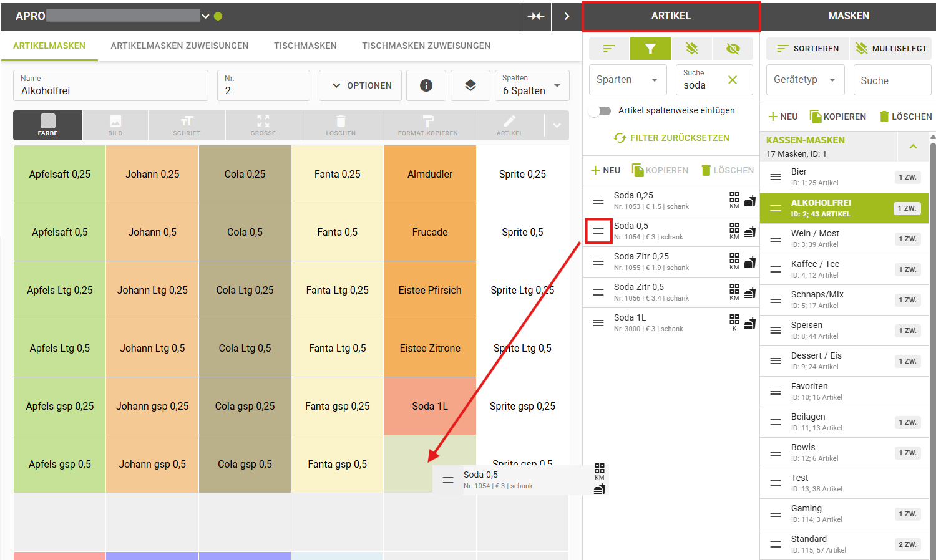The width and height of the screenshot is (936, 560).
Task: Click the info icon button
Action: (426, 85)
